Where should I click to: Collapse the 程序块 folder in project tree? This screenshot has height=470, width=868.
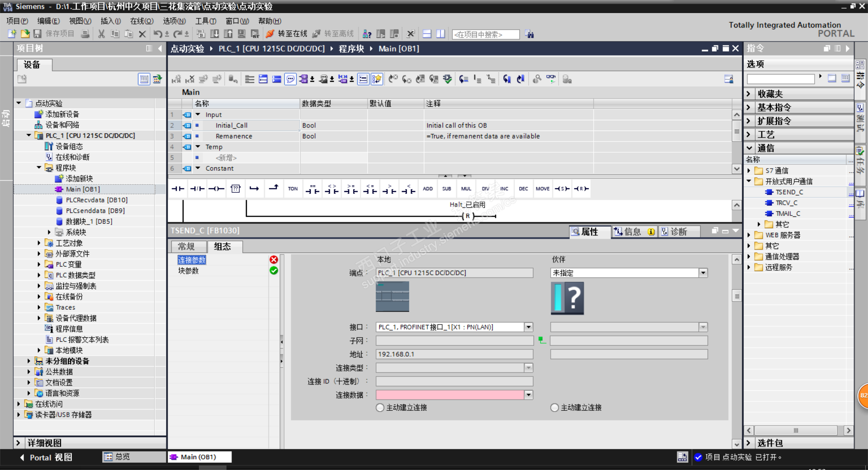39,168
